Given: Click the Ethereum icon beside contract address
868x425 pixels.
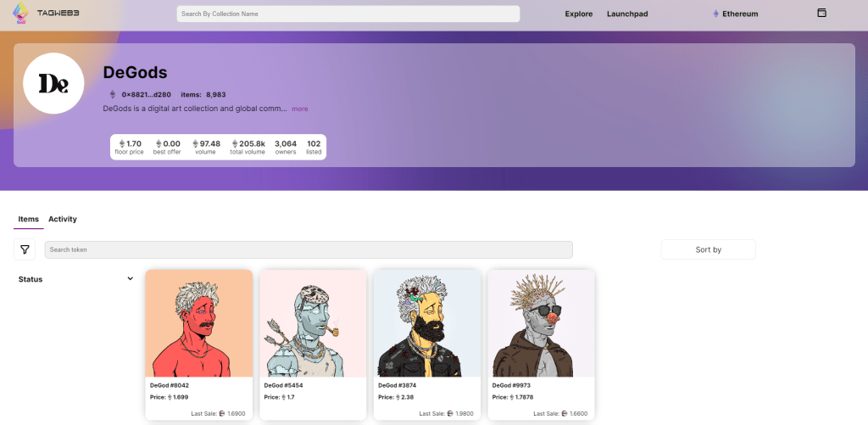Looking at the screenshot, I should (x=112, y=94).
